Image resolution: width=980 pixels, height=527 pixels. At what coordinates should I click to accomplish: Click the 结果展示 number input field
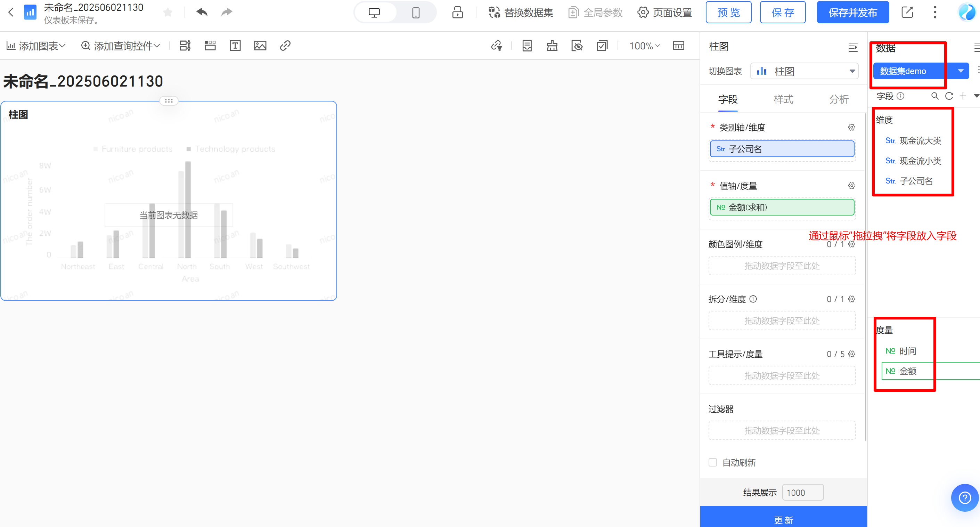(x=802, y=492)
